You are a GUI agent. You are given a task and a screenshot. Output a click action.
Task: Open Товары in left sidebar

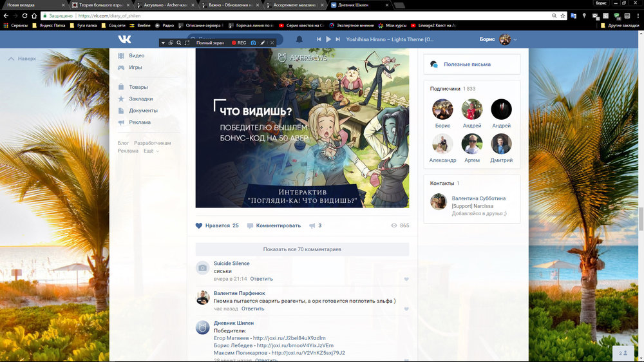[x=138, y=87]
